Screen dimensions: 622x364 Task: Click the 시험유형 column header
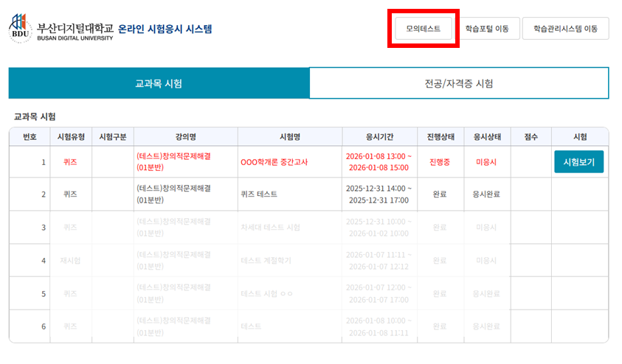70,137
